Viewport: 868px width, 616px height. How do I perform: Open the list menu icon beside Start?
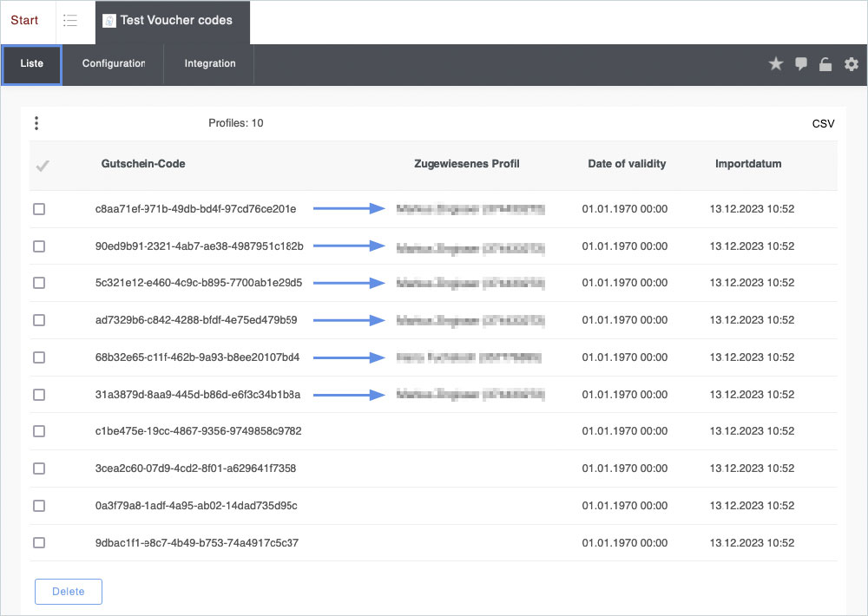70,21
